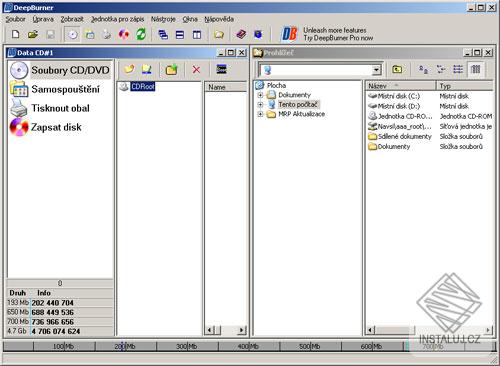Open the browser path dropdown arrow

pos(376,70)
